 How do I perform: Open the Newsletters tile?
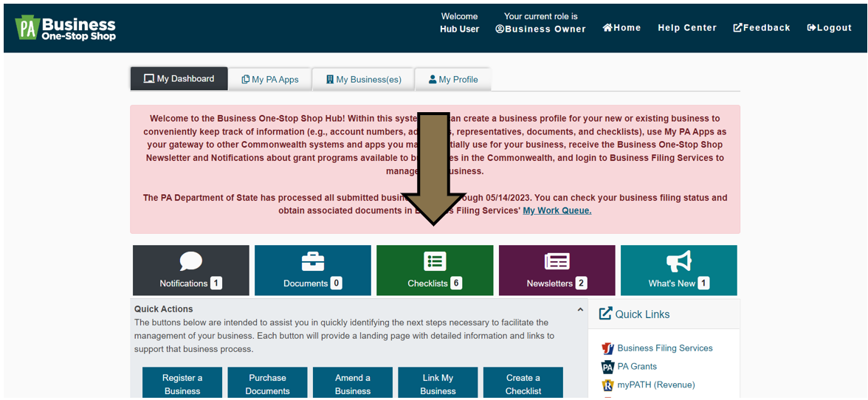coord(557,270)
